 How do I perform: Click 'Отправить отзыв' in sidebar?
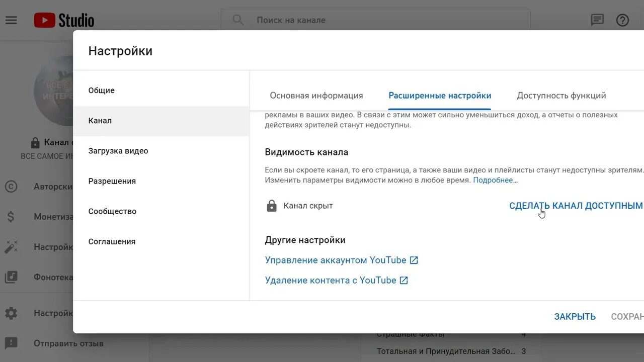pos(68,343)
